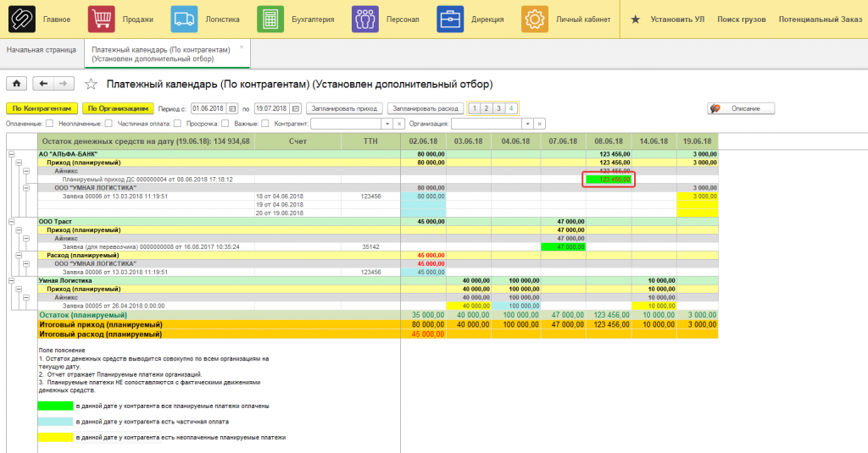The width and height of the screenshot is (868, 453).
Task: Clear the Организация filter field
Action: coord(540,124)
